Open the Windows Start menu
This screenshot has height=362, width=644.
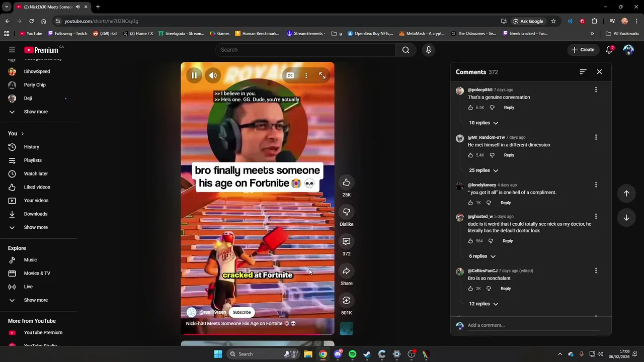218,354
